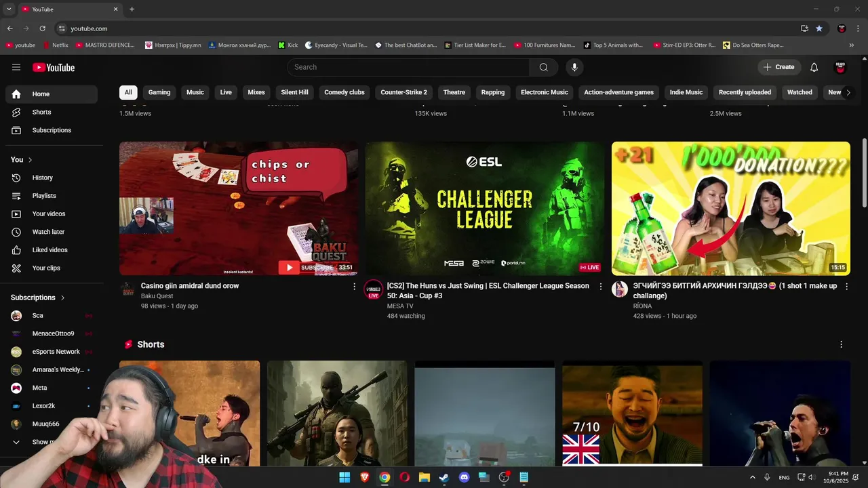
Task: Open the RIONA channel avatar
Action: [620, 289]
